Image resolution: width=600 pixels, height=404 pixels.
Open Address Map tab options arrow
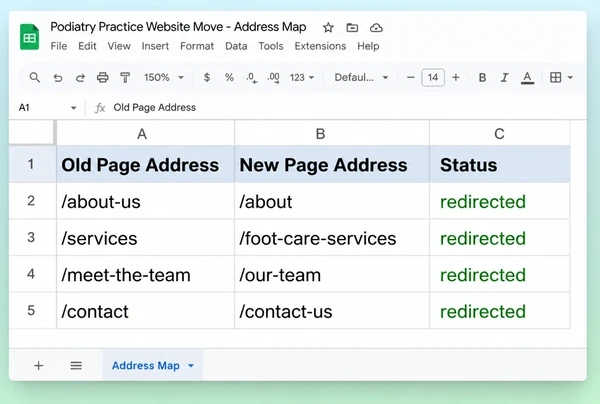(191, 366)
